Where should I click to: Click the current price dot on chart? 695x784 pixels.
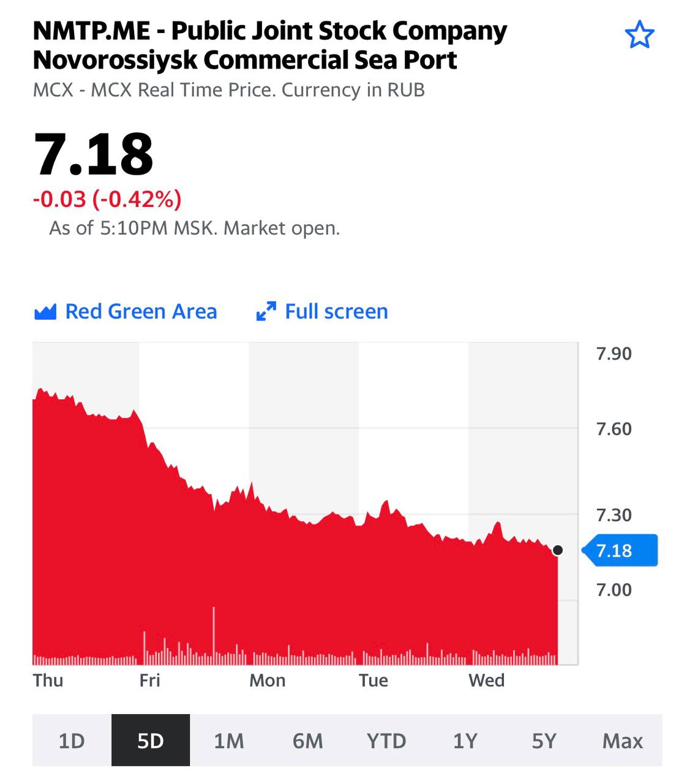(557, 550)
